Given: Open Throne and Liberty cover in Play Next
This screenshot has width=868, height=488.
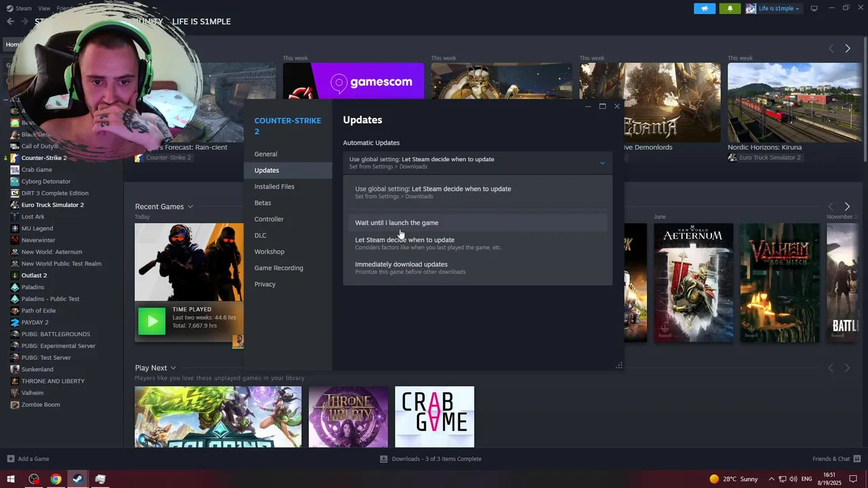Looking at the screenshot, I should point(349,417).
